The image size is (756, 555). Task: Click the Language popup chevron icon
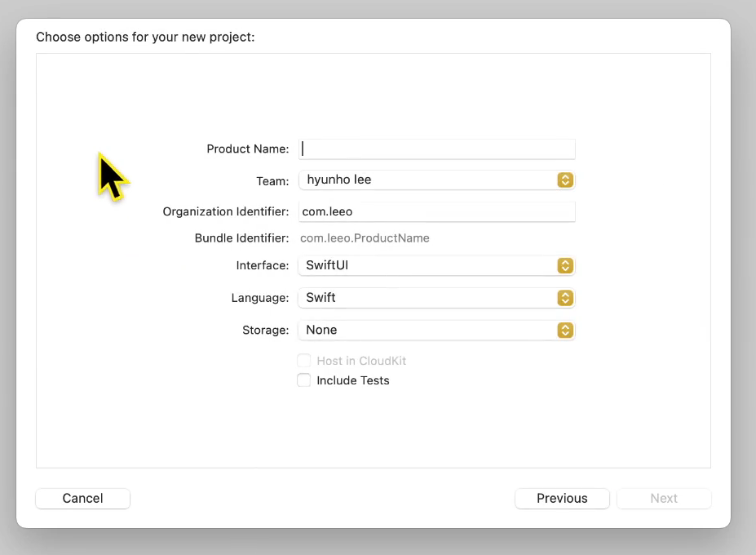point(565,298)
